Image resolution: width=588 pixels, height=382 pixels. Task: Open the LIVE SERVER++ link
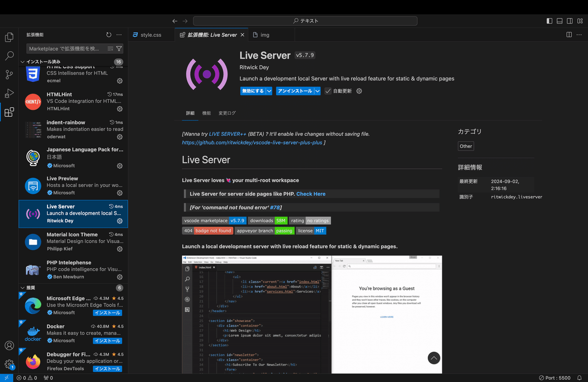(x=228, y=134)
